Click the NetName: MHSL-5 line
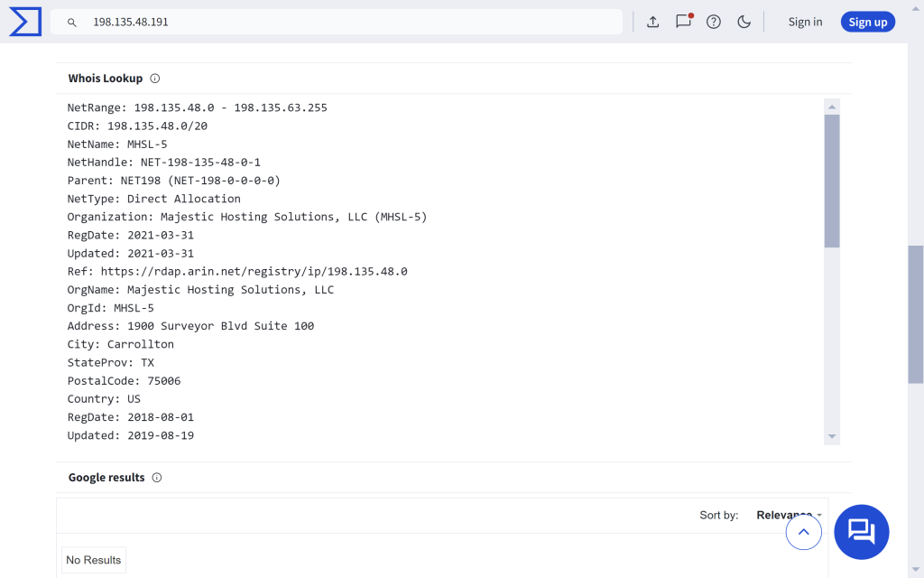 point(117,144)
